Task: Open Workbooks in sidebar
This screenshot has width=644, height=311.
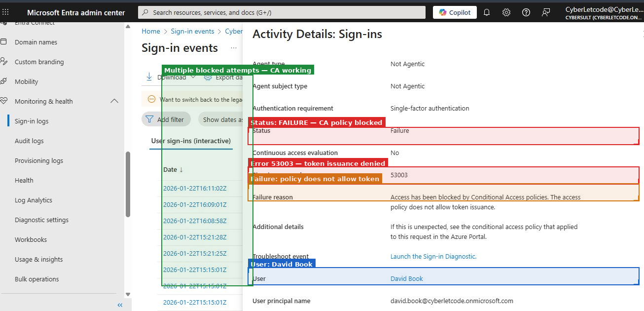Action: pos(31,239)
